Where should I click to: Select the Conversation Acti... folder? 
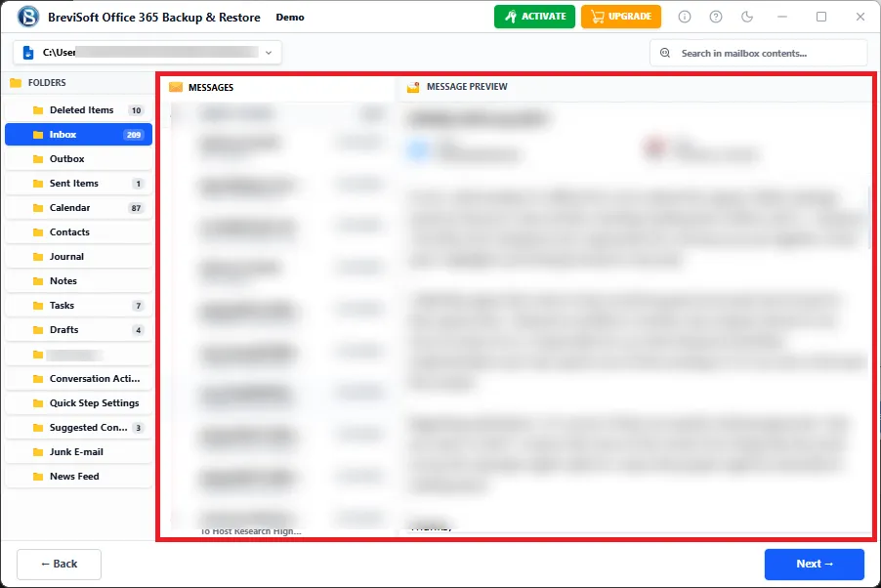(78, 379)
